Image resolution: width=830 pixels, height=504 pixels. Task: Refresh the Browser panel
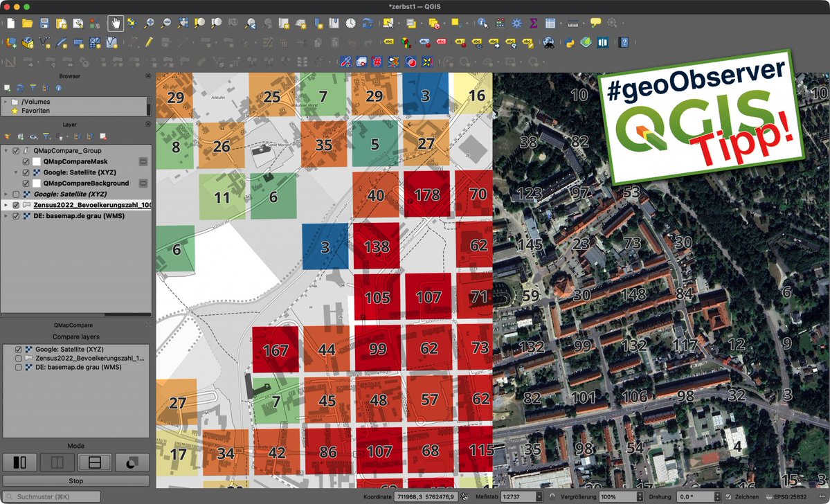tap(21, 87)
